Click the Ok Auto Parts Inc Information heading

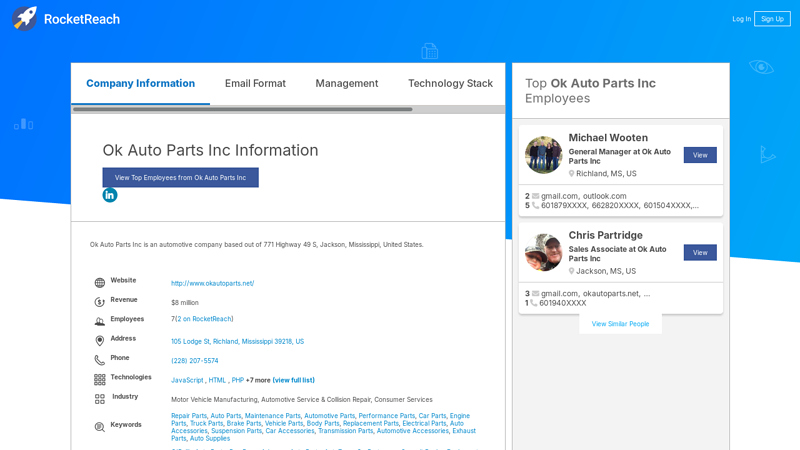[x=210, y=150]
